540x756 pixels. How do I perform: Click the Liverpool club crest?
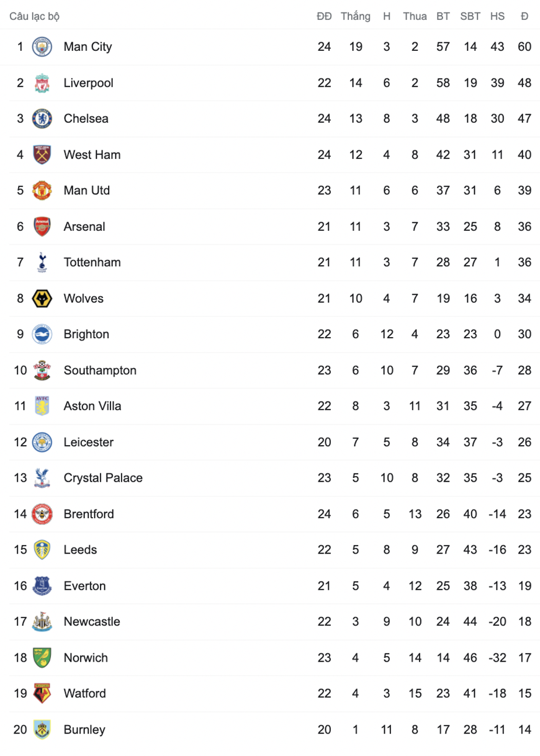point(42,83)
